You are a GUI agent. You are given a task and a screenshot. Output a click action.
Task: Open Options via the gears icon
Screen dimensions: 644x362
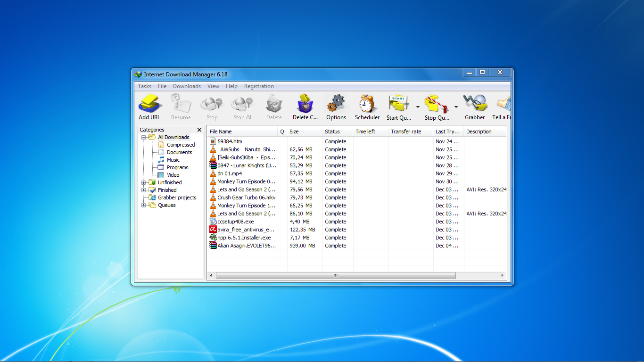(336, 104)
